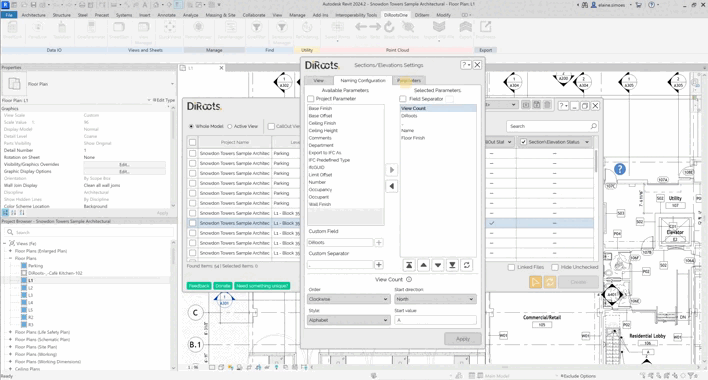708x380 pixels.
Task: Click Edit for Visibility/Graphics Overrides
Action: pyautogui.click(x=124, y=165)
